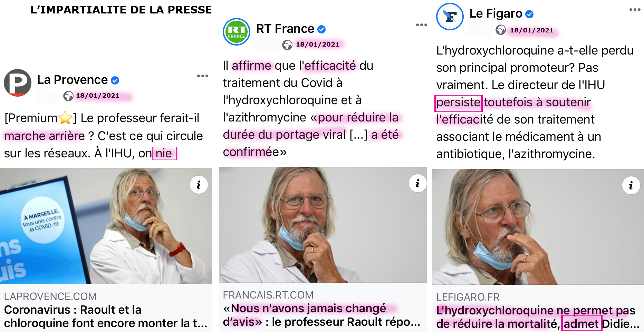Open the La Provence page name link
The width and height of the screenshot is (644, 332).
(73, 80)
